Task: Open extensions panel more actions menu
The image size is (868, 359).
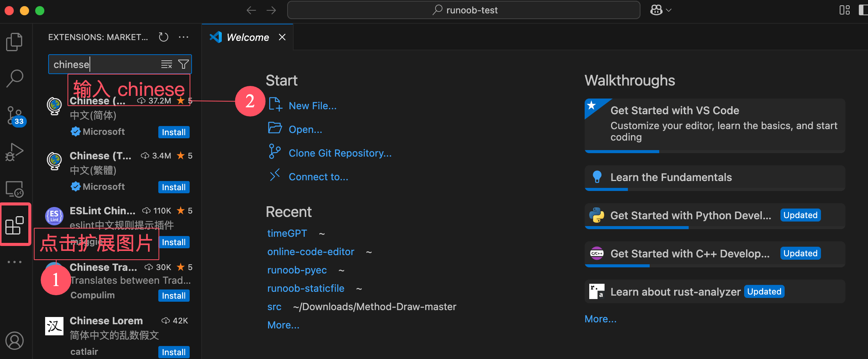Action: [x=184, y=37]
